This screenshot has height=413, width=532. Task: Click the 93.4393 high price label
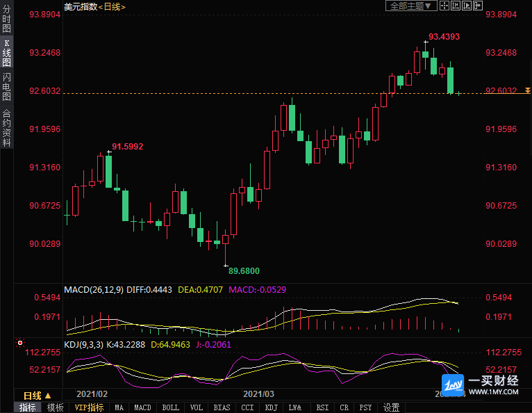444,36
